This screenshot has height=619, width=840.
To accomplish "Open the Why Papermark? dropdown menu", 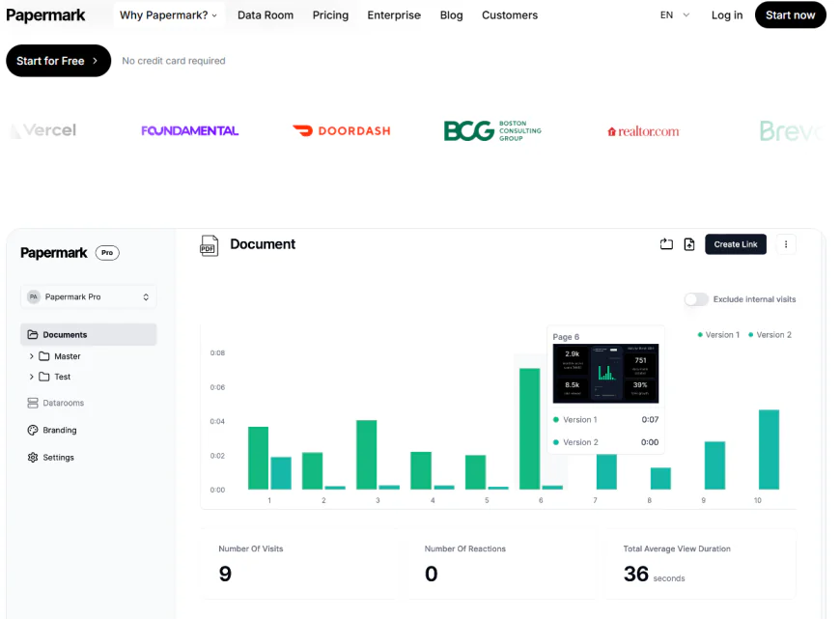I will coord(169,15).
